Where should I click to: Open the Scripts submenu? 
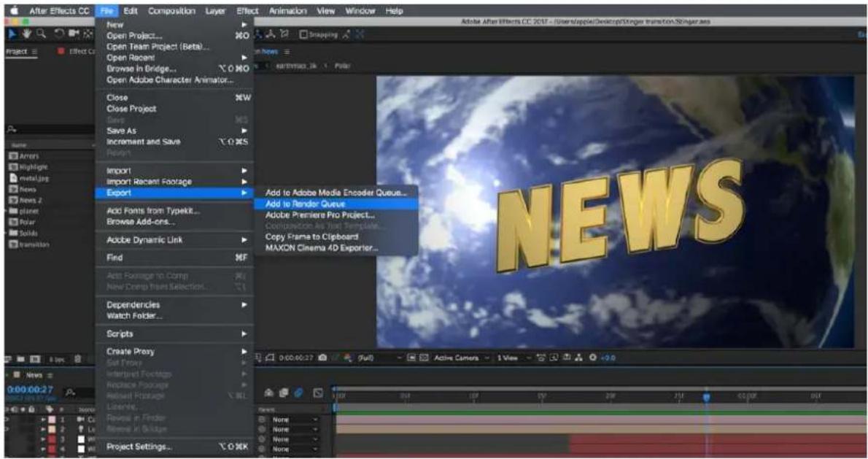point(174,334)
